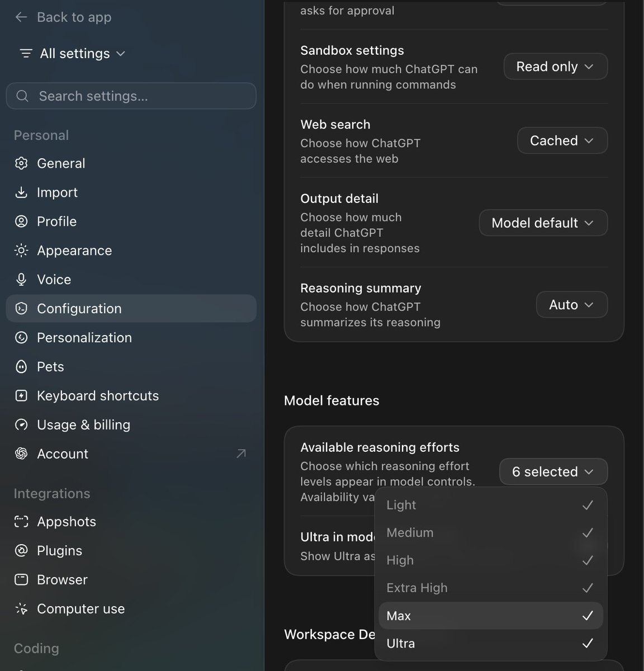644x671 pixels.
Task: Open the Profile settings page
Action: coord(131,221)
